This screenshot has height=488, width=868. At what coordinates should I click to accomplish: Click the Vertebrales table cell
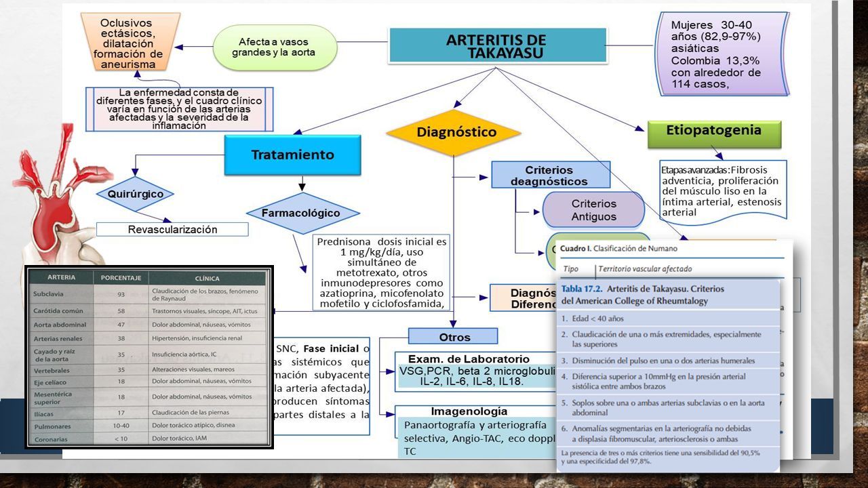62,371
